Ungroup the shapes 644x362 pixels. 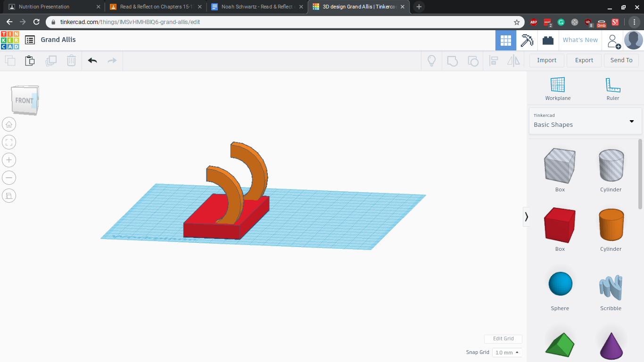[473, 60]
